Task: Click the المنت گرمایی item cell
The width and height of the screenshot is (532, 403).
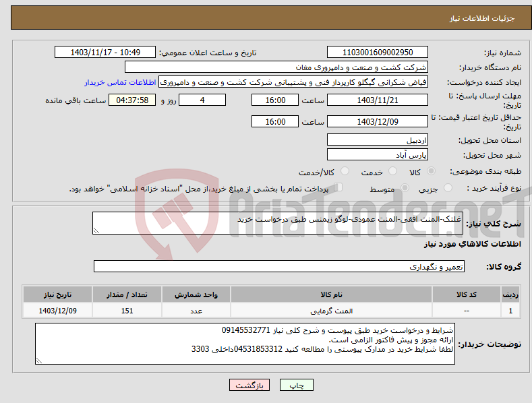Action: click(332, 311)
